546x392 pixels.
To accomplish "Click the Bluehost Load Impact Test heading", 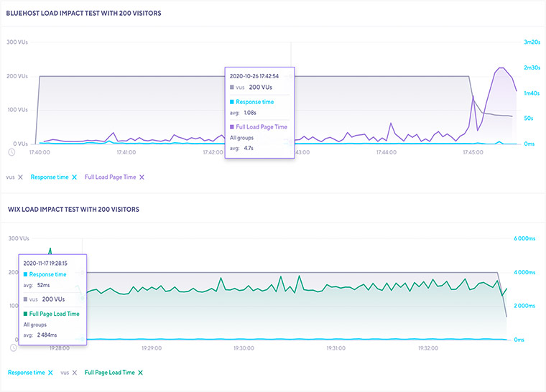I will tap(83, 13).
